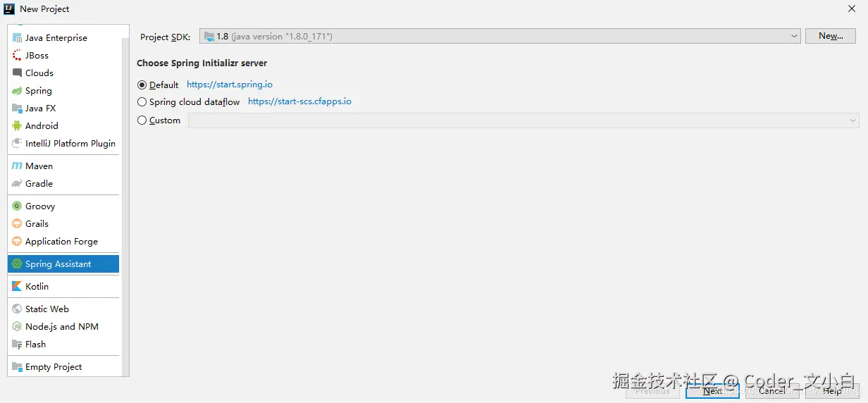Select JBoss in the project types
This screenshot has width=868, height=403.
tap(63, 55)
